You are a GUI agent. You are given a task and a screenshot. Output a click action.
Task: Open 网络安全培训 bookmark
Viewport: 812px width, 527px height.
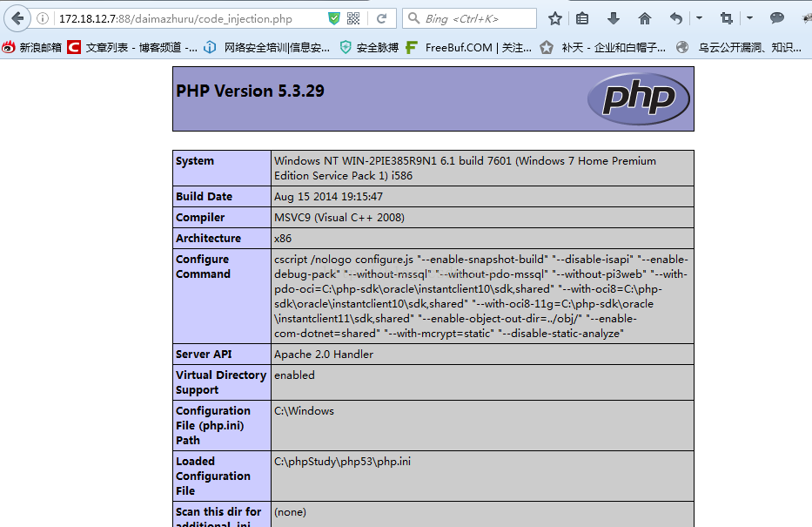pos(266,48)
